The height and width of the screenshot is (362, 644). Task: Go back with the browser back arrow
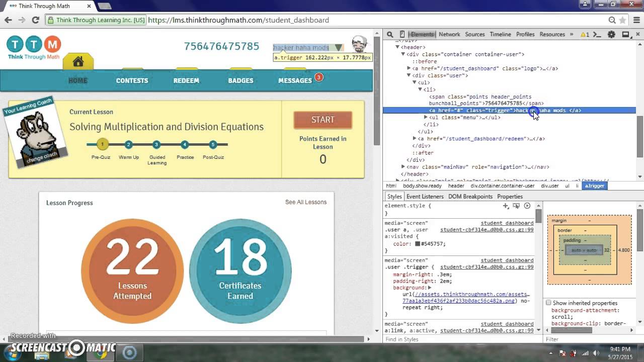(8, 20)
